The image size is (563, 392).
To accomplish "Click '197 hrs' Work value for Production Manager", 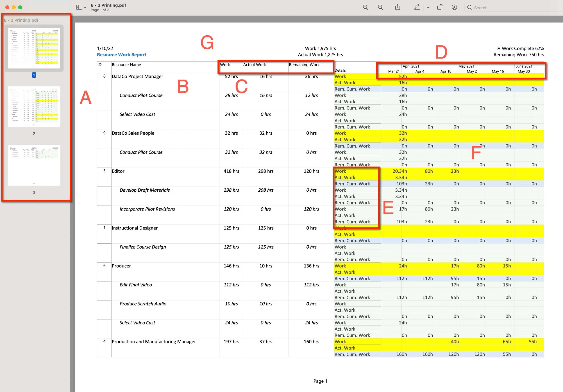I will point(231,342).
